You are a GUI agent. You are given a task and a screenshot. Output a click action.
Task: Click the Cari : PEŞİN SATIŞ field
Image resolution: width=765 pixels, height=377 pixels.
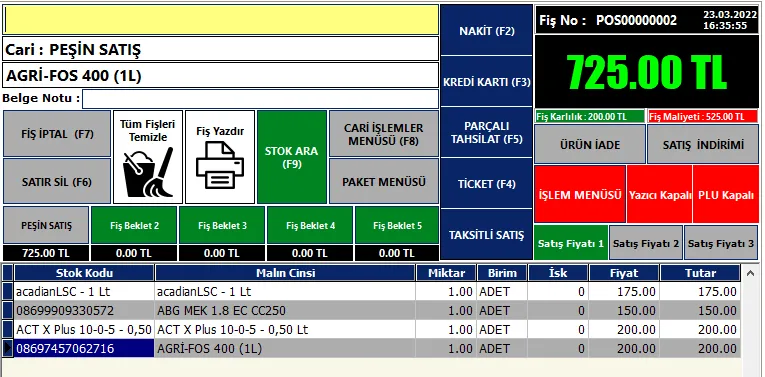[x=221, y=49]
